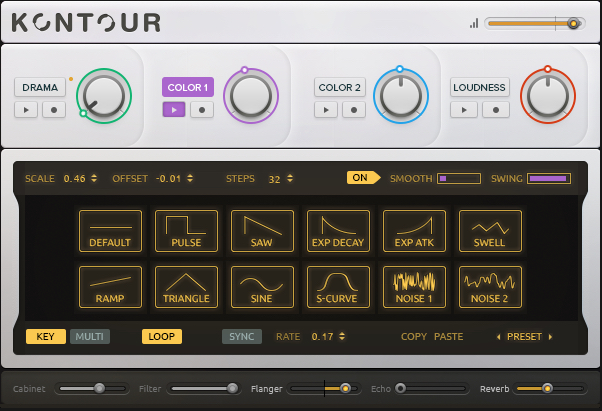Click the green DRAMA knob

(104, 96)
